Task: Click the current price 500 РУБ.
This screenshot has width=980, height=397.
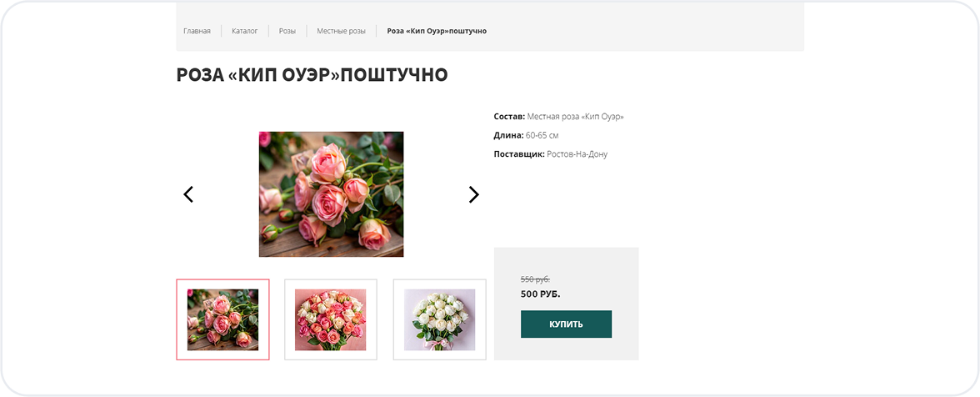Action: tap(540, 294)
